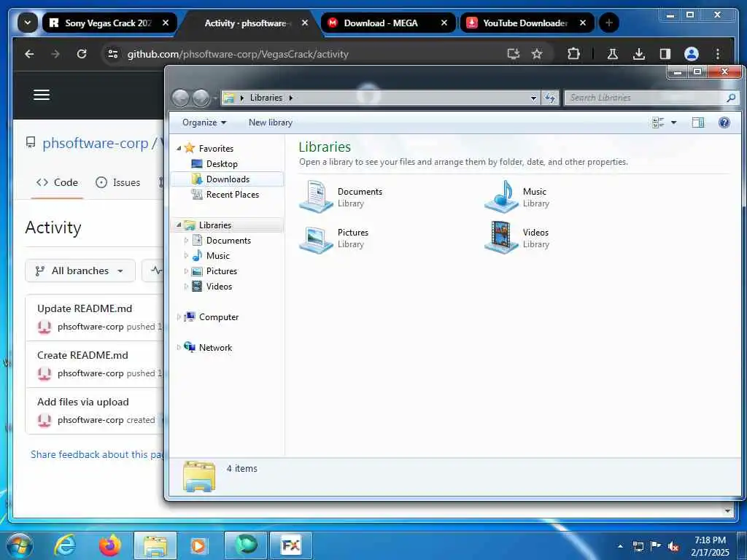Toggle the preview pane button
This screenshot has width=747, height=560.
[698, 122]
